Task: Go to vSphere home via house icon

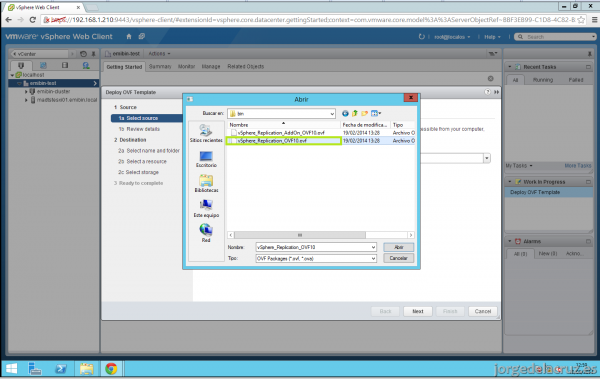Action: coord(129,36)
